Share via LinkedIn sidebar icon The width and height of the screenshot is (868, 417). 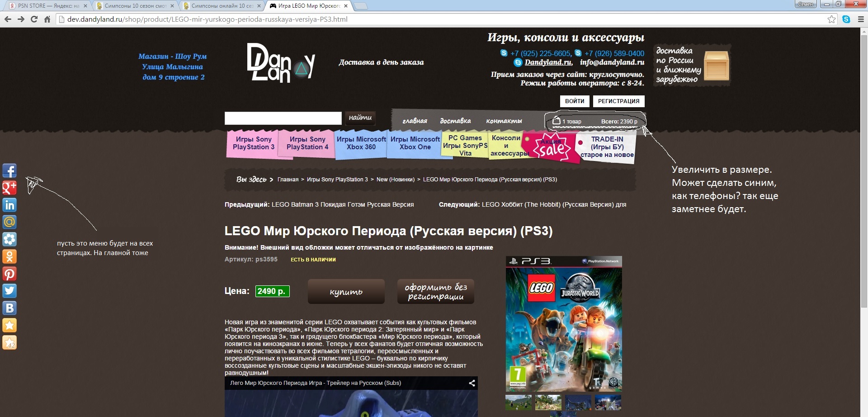coord(9,205)
